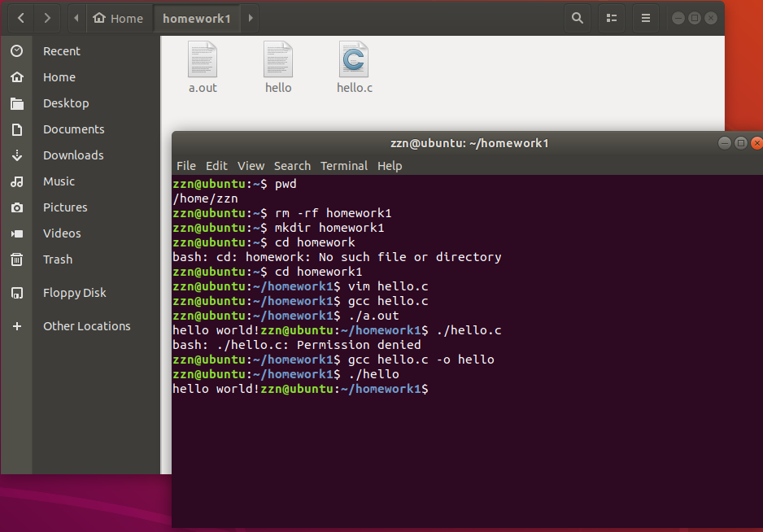Click the right path-bar scroll arrow
The width and height of the screenshot is (763, 532).
[251, 18]
